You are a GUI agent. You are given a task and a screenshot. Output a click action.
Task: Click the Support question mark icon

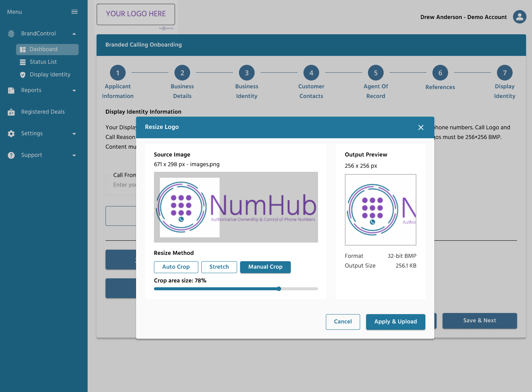click(11, 155)
